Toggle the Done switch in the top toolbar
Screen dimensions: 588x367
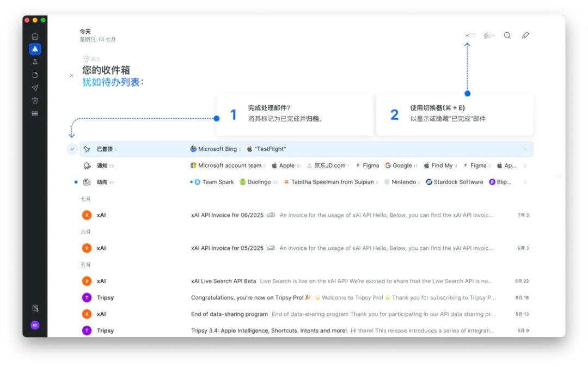(x=470, y=35)
